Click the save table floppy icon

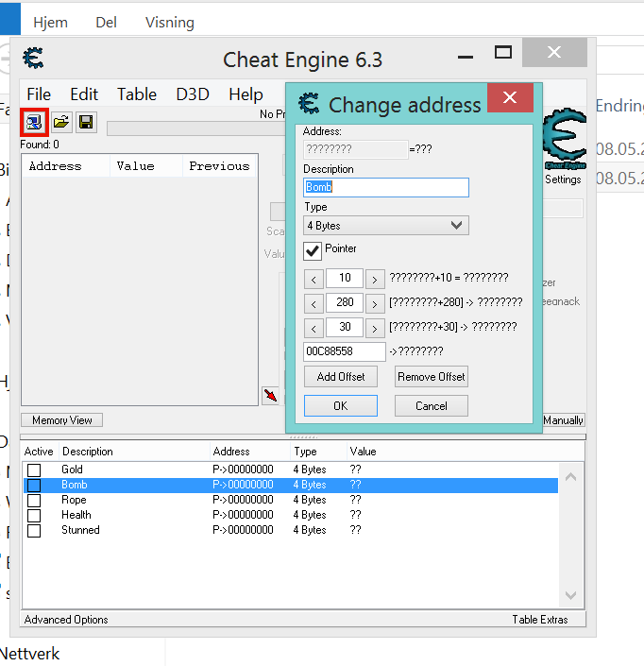[86, 122]
